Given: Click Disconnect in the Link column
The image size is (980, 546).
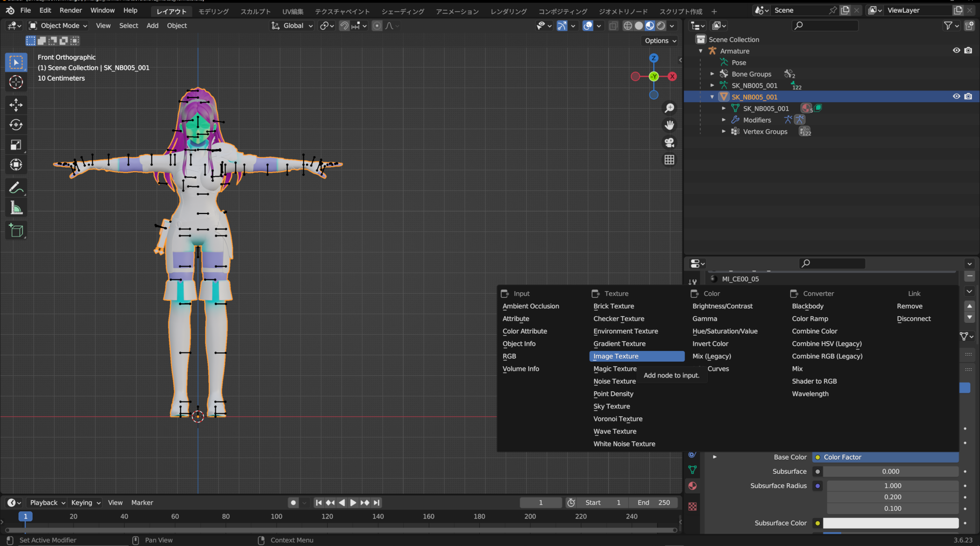Looking at the screenshot, I should [914, 319].
